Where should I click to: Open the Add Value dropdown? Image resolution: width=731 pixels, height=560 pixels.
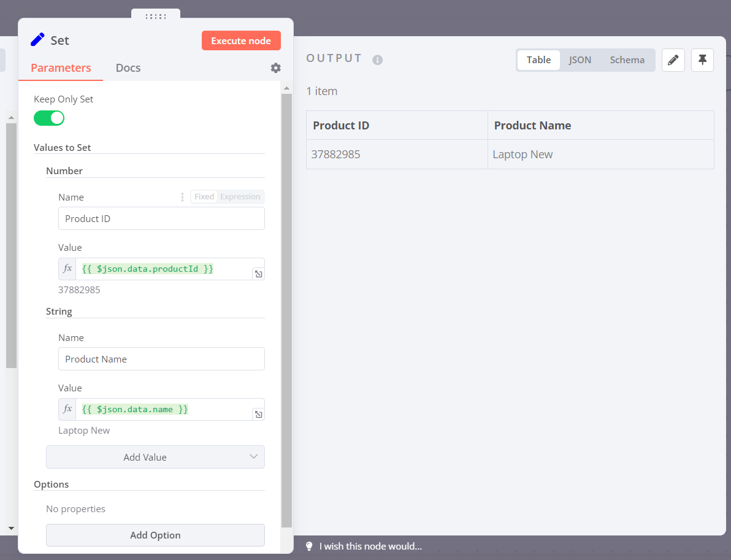pos(155,457)
